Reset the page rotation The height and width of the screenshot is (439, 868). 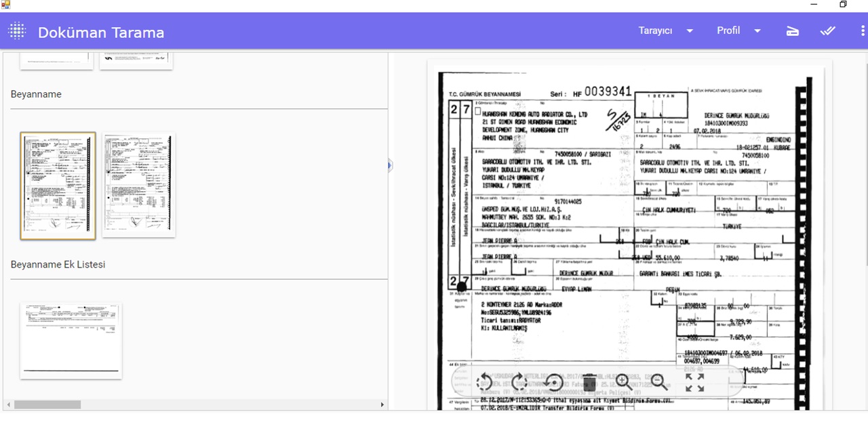pos(554,382)
